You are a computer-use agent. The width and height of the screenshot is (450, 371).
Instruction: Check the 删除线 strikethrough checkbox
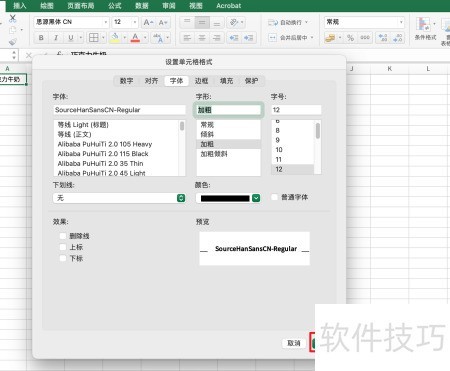(x=62, y=236)
